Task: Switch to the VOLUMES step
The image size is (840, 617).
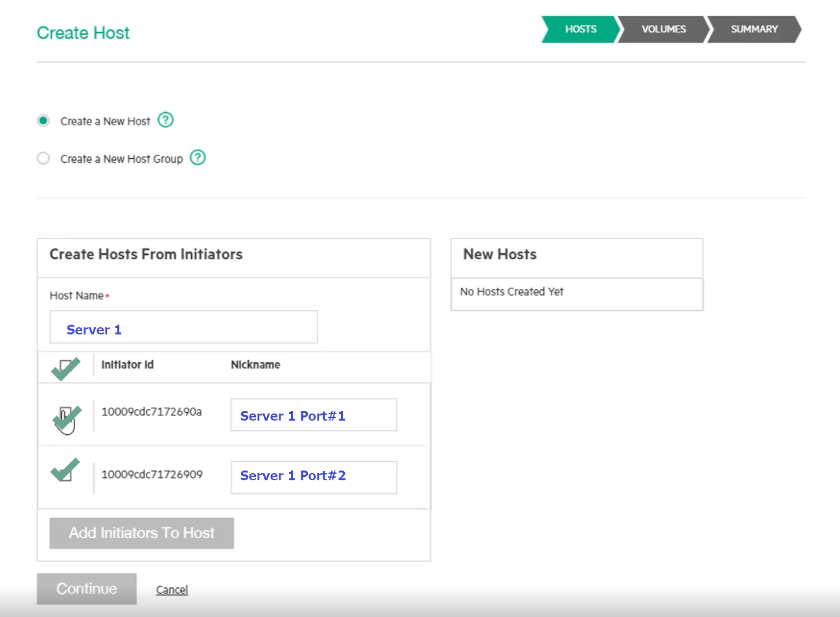Action: click(663, 29)
